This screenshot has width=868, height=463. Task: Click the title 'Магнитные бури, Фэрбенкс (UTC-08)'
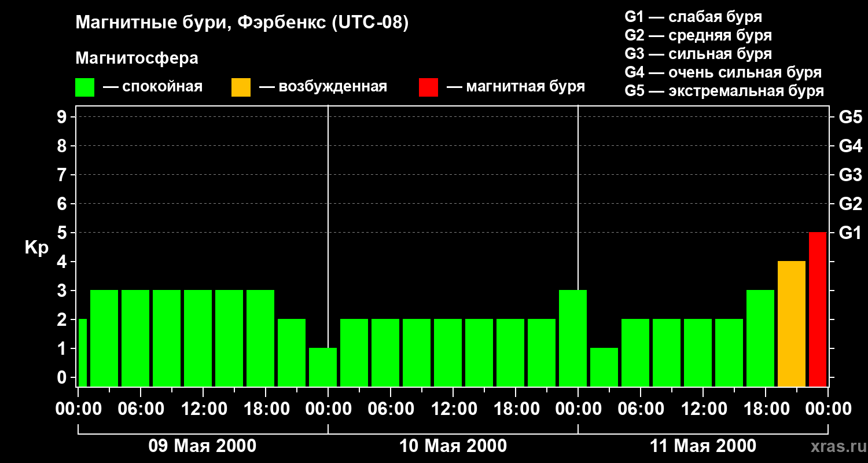(242, 23)
